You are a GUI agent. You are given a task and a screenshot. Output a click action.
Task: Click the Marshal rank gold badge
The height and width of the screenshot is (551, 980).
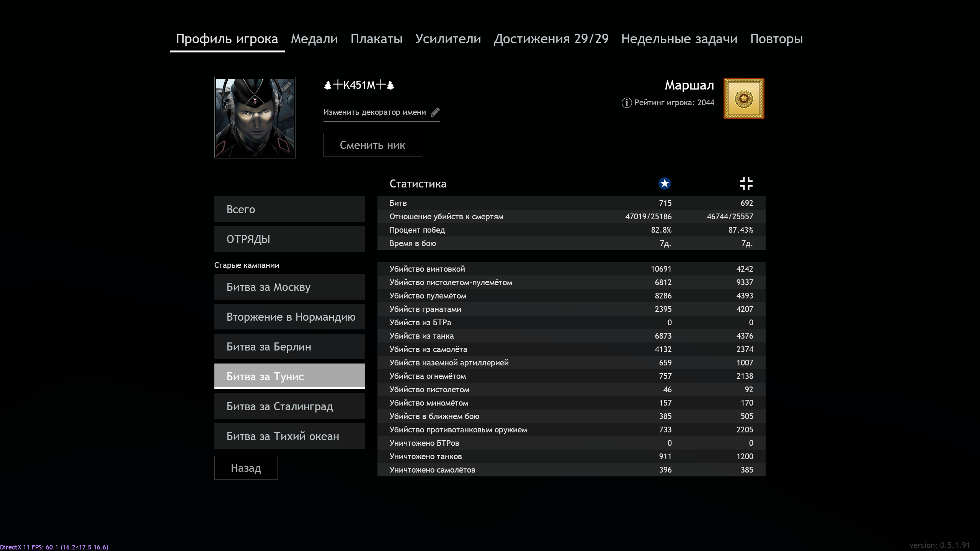click(x=743, y=99)
